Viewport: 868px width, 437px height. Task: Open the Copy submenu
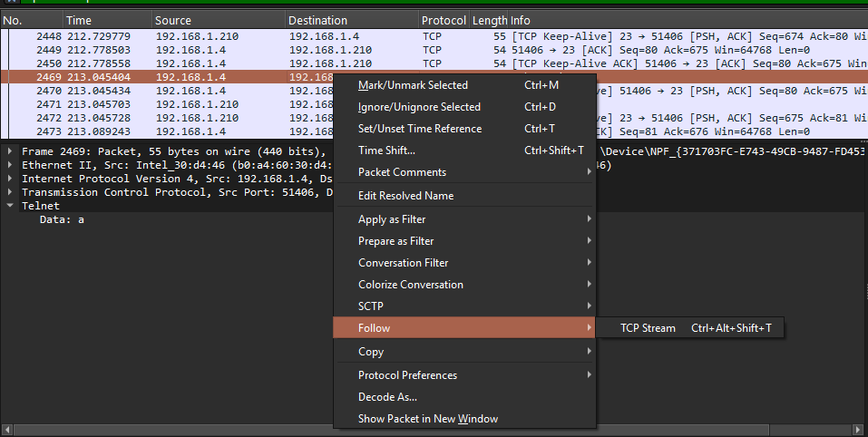[x=371, y=352]
